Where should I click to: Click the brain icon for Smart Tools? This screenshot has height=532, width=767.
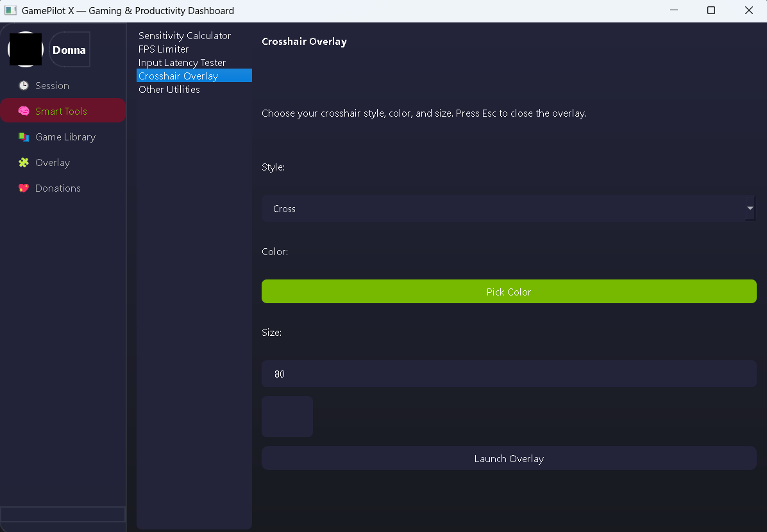click(x=24, y=112)
